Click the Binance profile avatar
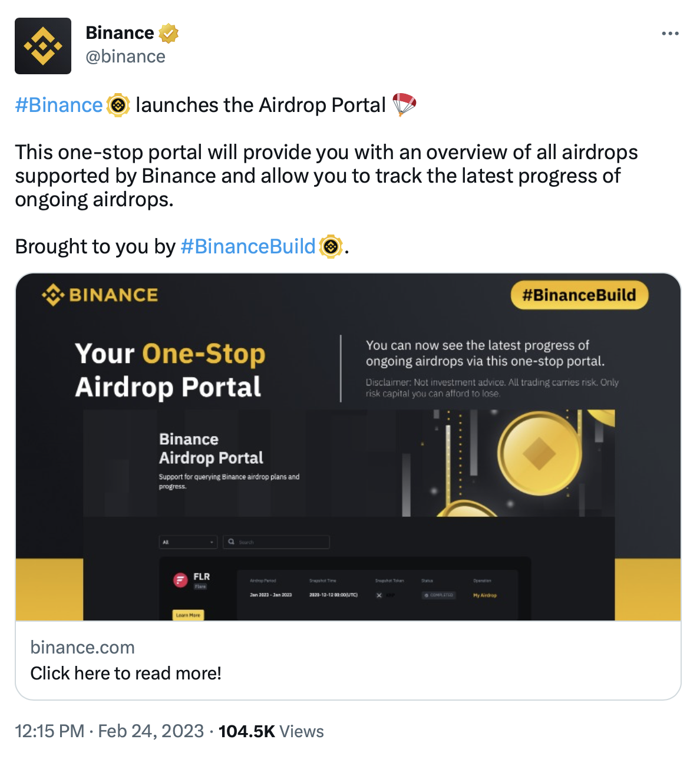Screen dimensions: 700x759 click(x=43, y=46)
